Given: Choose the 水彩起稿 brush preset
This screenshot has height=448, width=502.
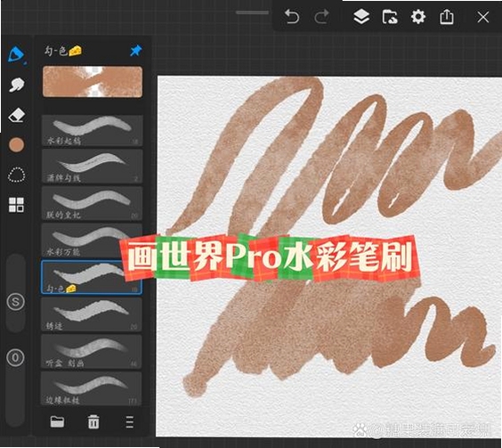Looking at the screenshot, I should click(93, 130).
